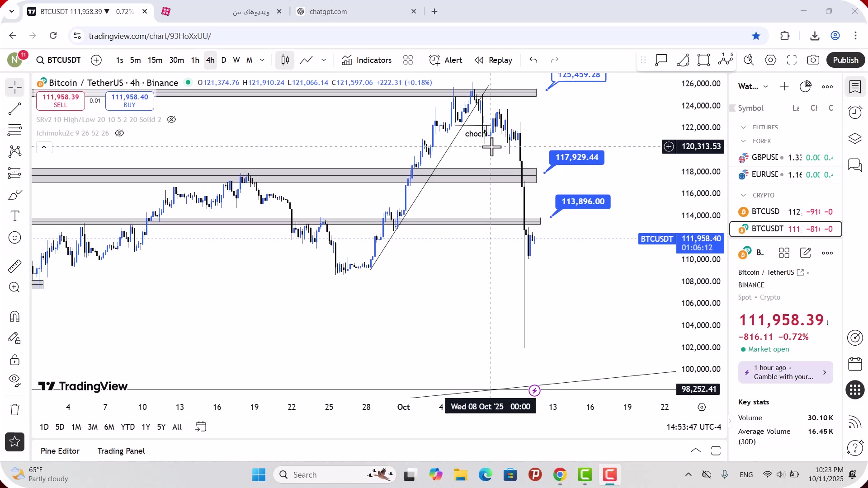Open the object tree layers panel

click(x=855, y=138)
